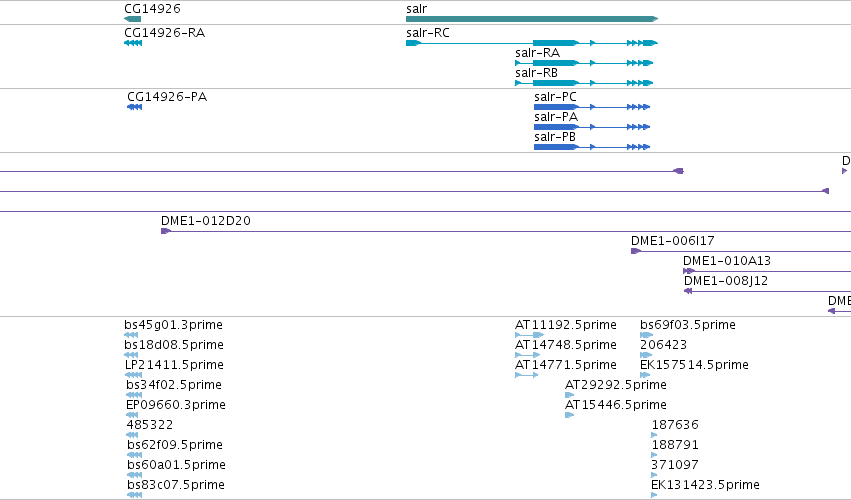Viewport: 851px width, 500px height.
Task: Click the bs45g01.3prime EST label
Action: pos(173,325)
